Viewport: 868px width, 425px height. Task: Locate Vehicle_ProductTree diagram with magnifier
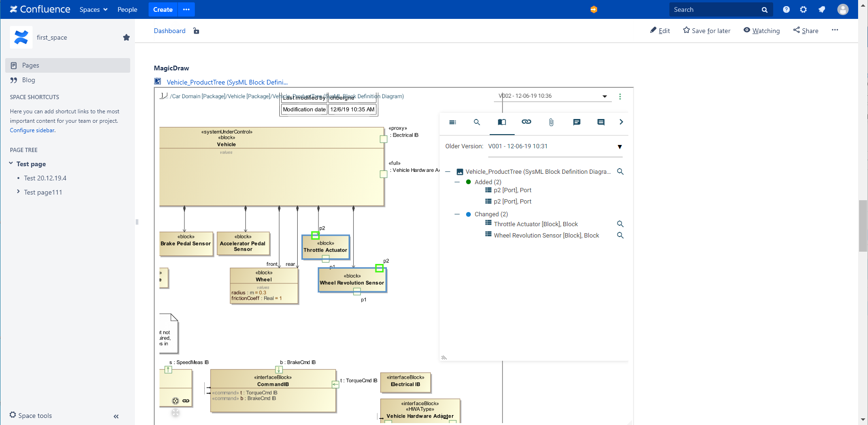(620, 171)
